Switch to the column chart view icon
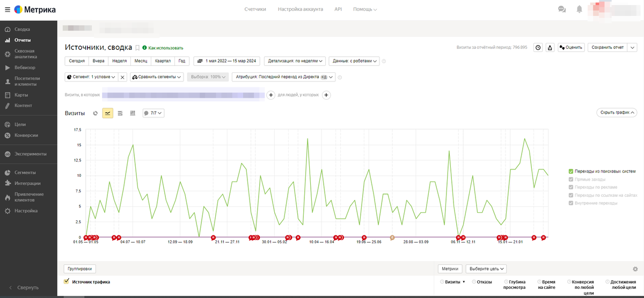The image size is (644, 298). [133, 113]
